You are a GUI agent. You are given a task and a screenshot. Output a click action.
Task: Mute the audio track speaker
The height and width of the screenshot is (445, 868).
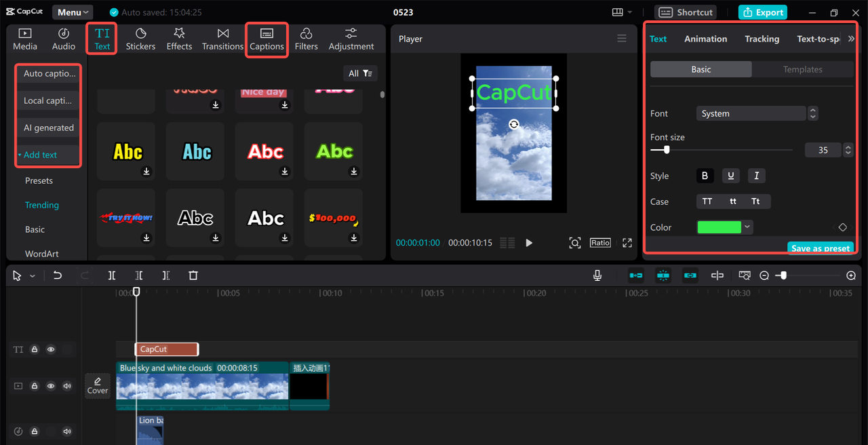point(67,431)
